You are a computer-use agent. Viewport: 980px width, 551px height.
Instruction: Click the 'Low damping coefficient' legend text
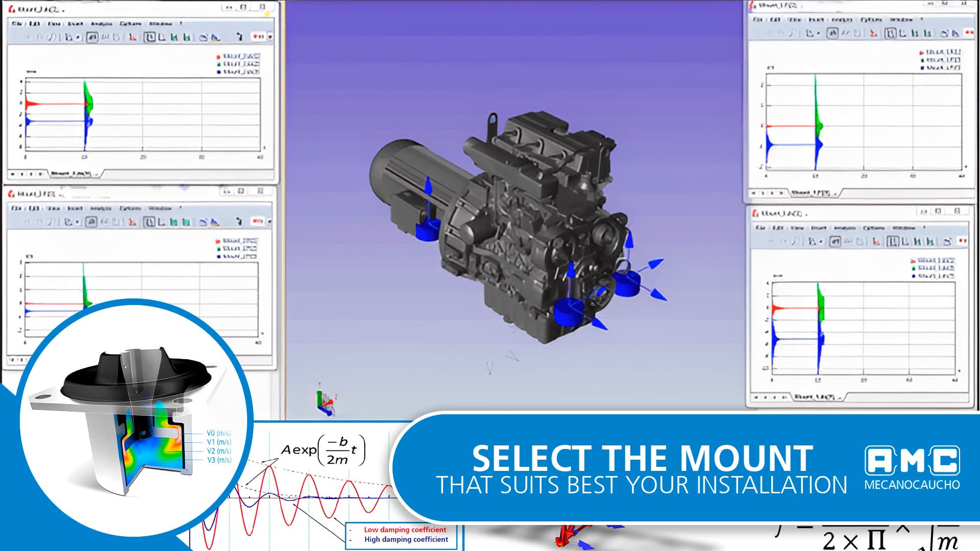(x=405, y=530)
